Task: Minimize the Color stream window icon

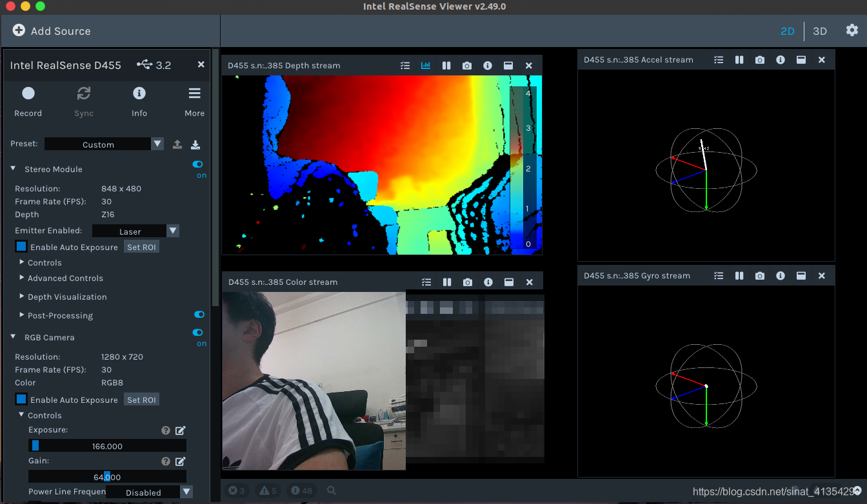Action: [509, 282]
